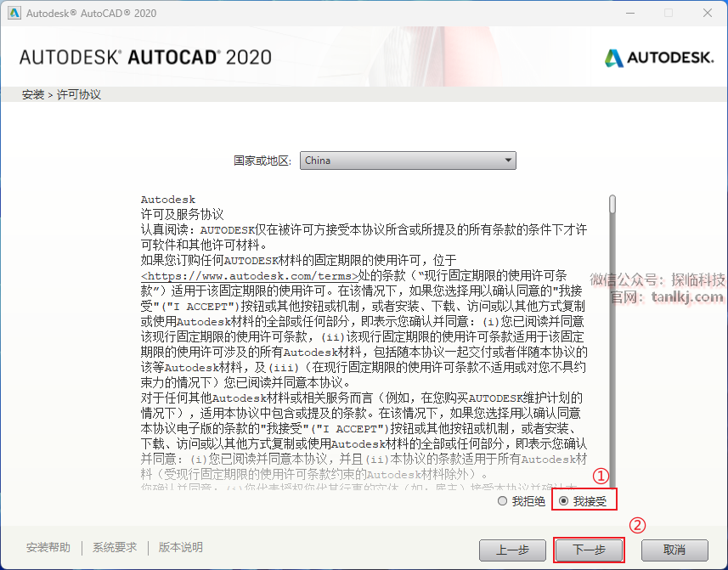Click the 取消 (Cancel) button

pos(674,550)
